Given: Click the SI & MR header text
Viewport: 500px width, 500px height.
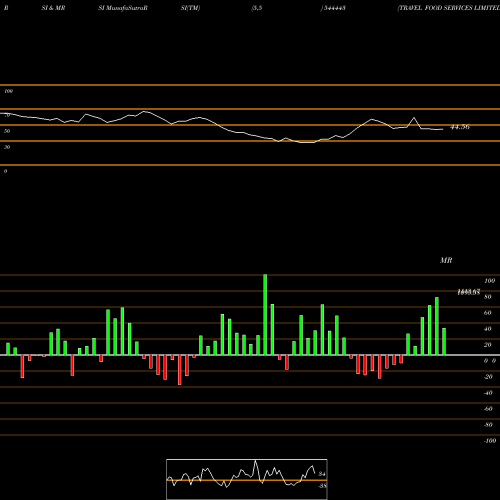Looking at the screenshot, I should (x=53, y=8).
